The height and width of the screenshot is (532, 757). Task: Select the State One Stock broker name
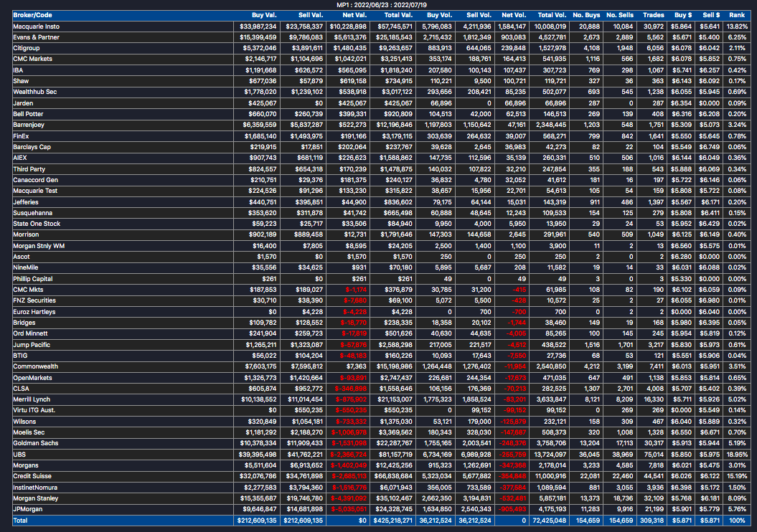(37, 224)
